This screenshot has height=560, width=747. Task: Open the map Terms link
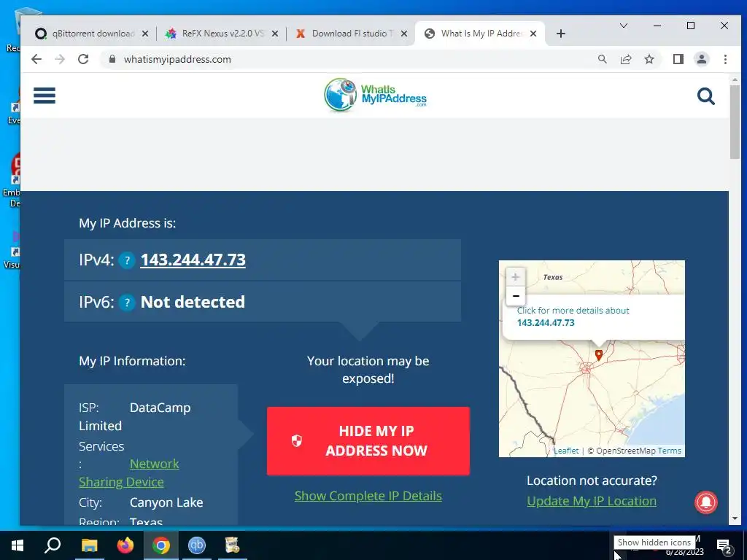pyautogui.click(x=670, y=451)
